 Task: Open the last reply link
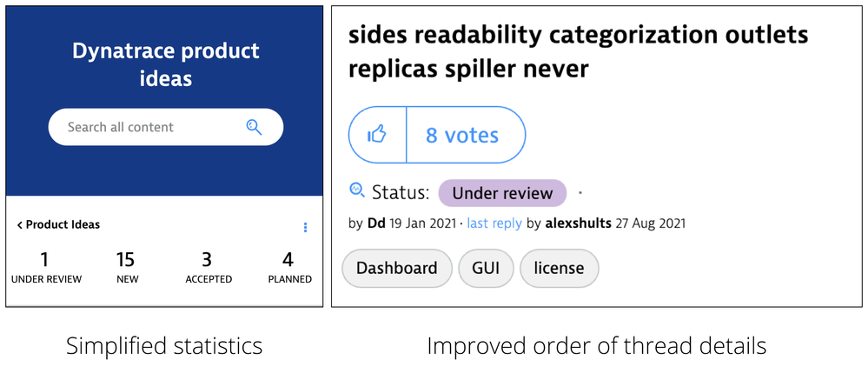494,224
